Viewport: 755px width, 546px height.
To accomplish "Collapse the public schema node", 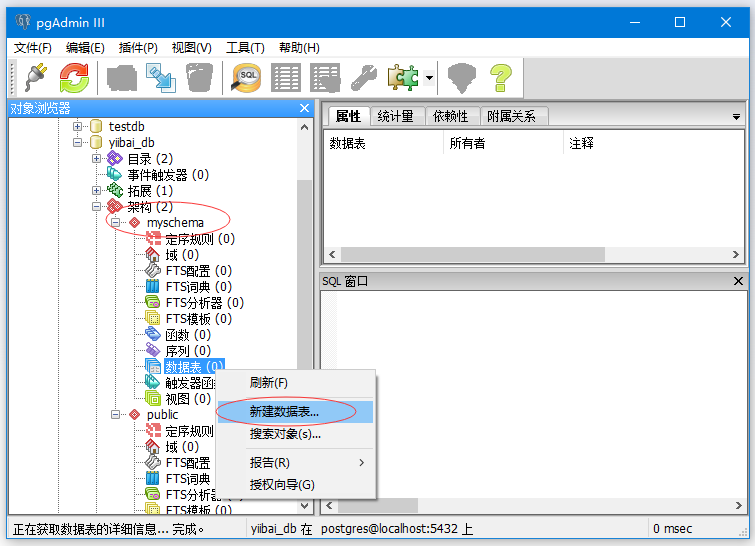I will click(116, 414).
